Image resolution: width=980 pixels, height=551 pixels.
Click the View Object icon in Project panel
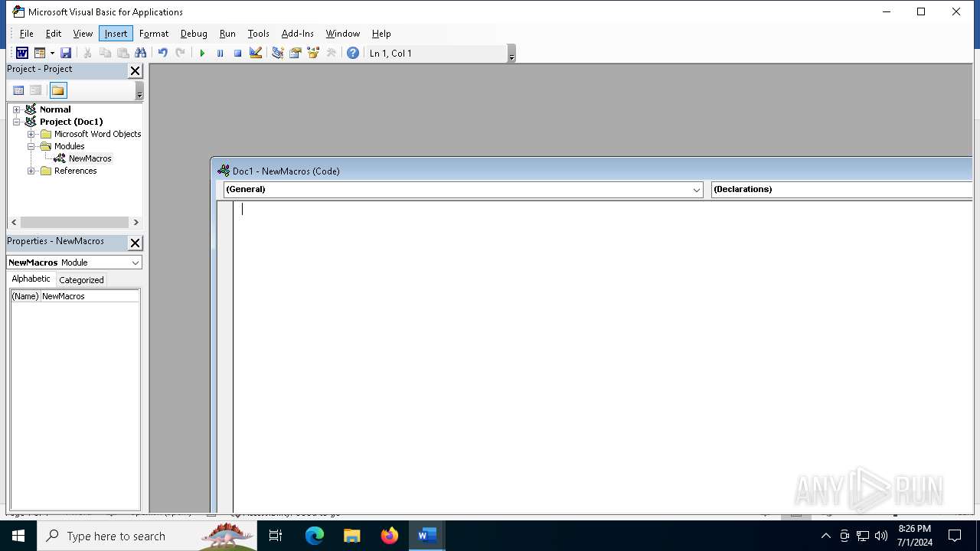tap(36, 90)
